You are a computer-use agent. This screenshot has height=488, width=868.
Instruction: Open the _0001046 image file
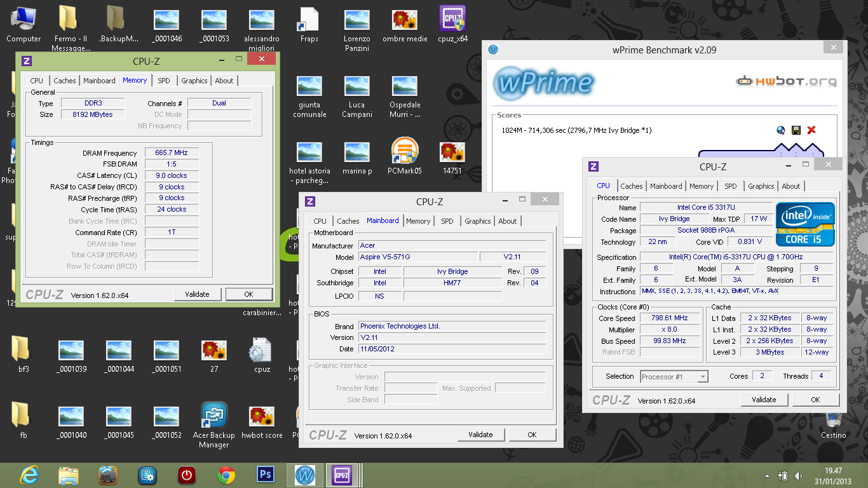(x=166, y=24)
